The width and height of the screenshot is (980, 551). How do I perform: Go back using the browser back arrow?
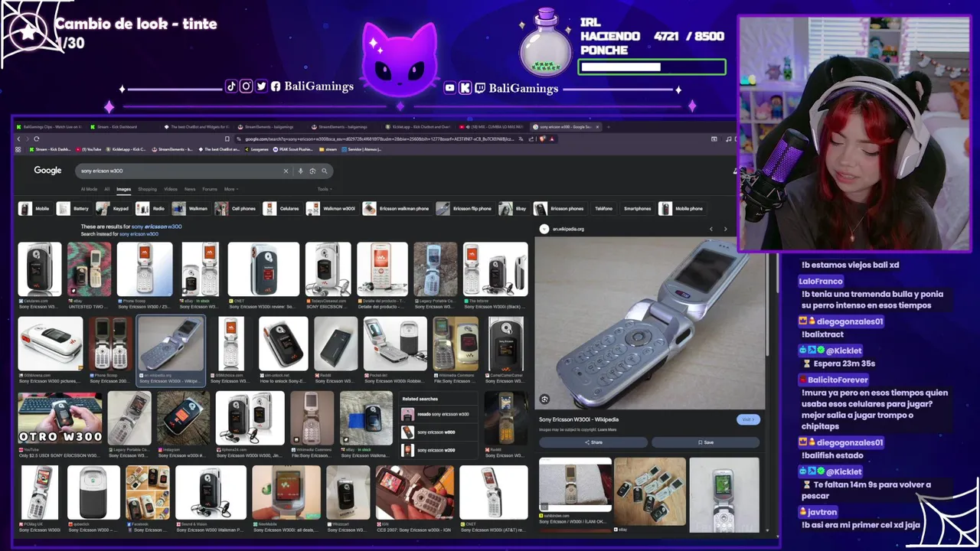pyautogui.click(x=19, y=139)
